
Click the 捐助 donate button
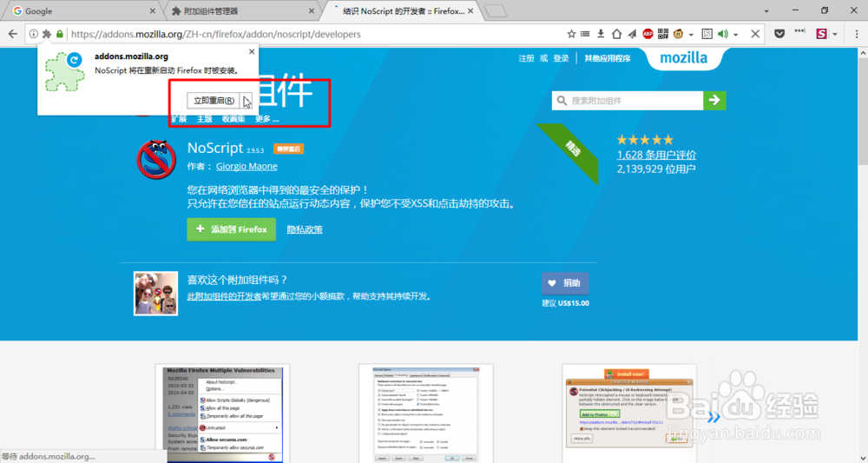(565, 283)
